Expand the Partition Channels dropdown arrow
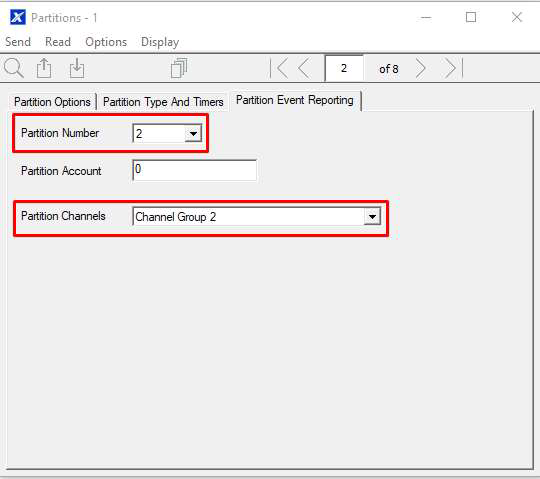The height and width of the screenshot is (479, 540). (372, 216)
